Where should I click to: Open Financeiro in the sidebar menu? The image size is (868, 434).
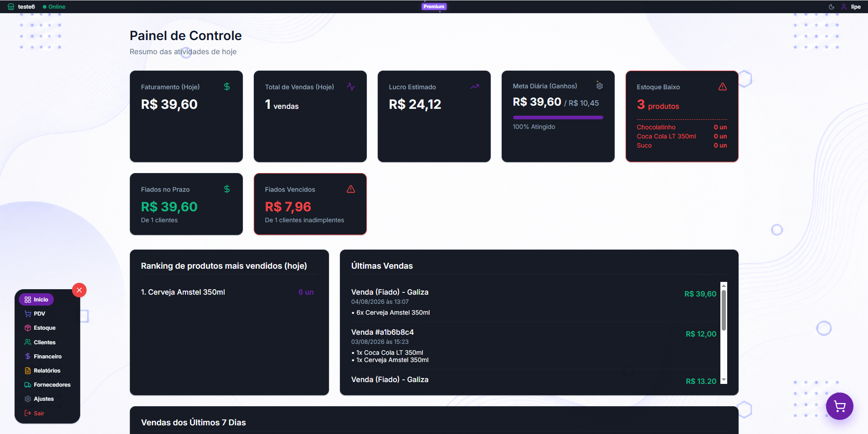point(43,357)
